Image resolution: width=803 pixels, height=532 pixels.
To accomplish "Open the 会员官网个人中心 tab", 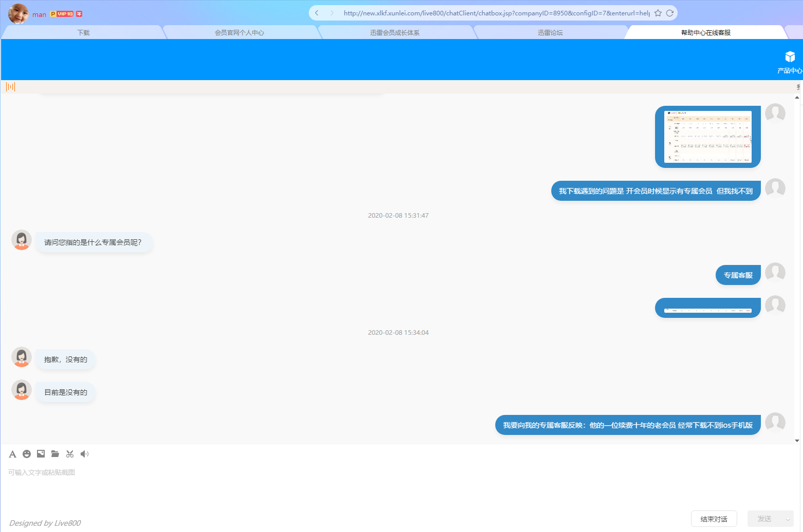I will pyautogui.click(x=239, y=32).
